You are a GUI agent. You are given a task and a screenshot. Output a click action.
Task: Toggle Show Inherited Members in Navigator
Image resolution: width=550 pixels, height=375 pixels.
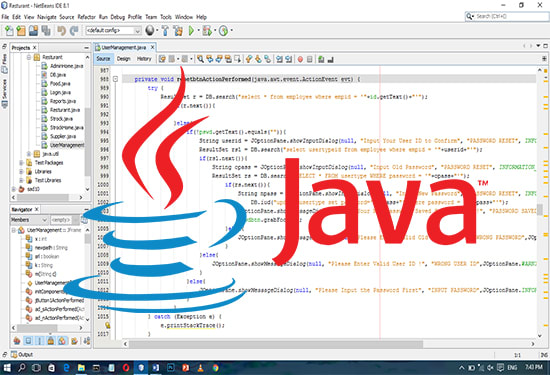[x=16, y=340]
